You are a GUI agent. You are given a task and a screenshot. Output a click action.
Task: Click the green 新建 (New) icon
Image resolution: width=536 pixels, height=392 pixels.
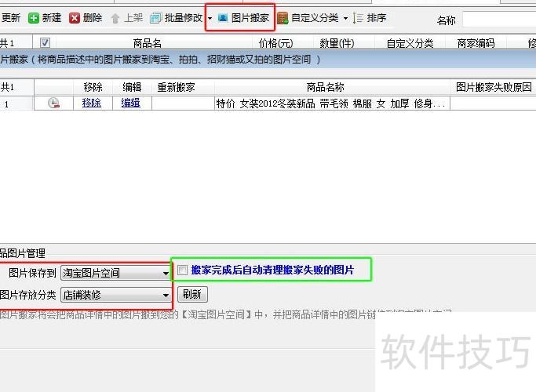pos(34,18)
